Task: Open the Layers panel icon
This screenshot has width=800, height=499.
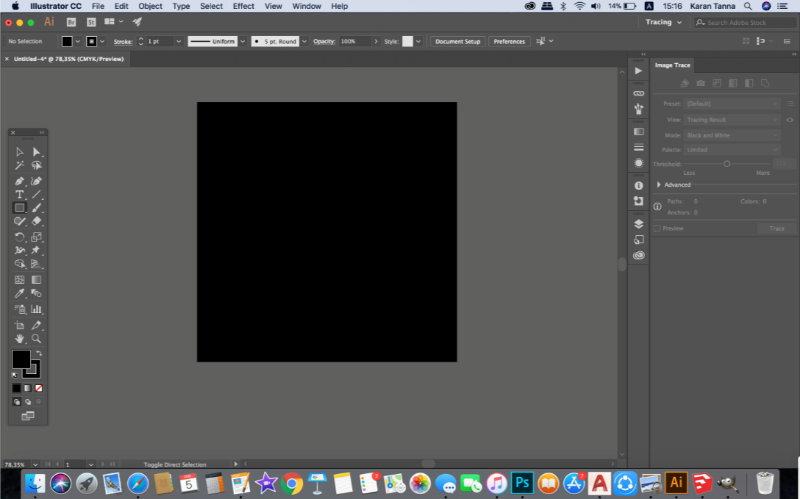Action: point(638,224)
